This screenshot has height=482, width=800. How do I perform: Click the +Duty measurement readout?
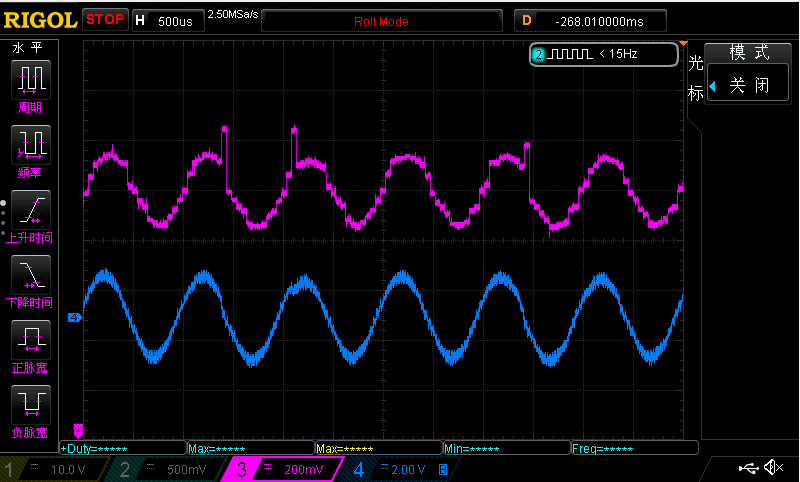(x=123, y=448)
